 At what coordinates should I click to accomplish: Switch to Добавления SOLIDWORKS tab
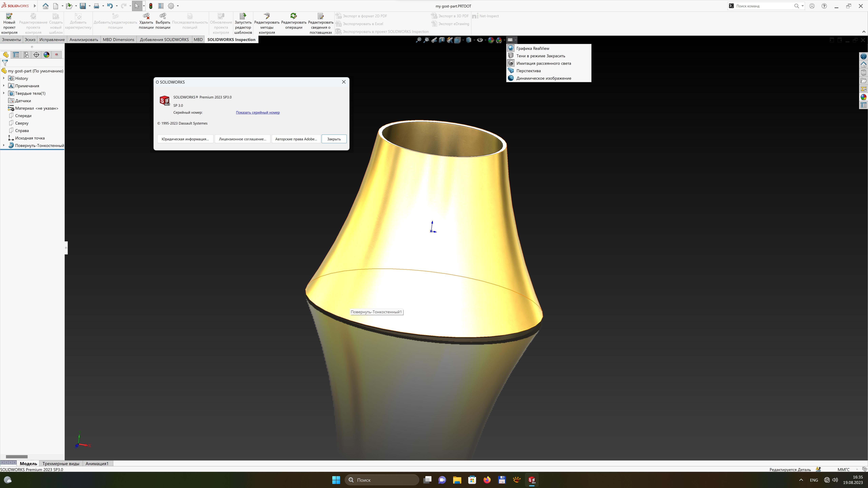point(164,40)
